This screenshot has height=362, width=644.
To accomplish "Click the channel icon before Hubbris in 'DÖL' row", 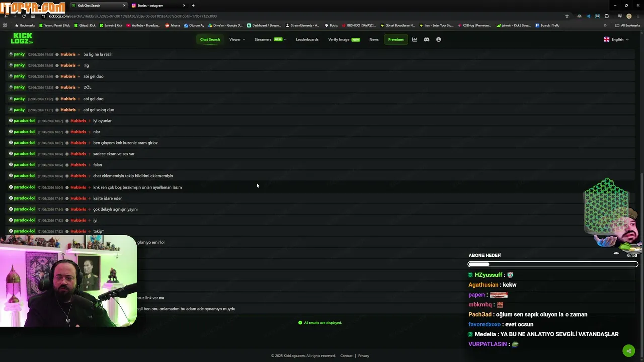I will (x=57, y=87).
